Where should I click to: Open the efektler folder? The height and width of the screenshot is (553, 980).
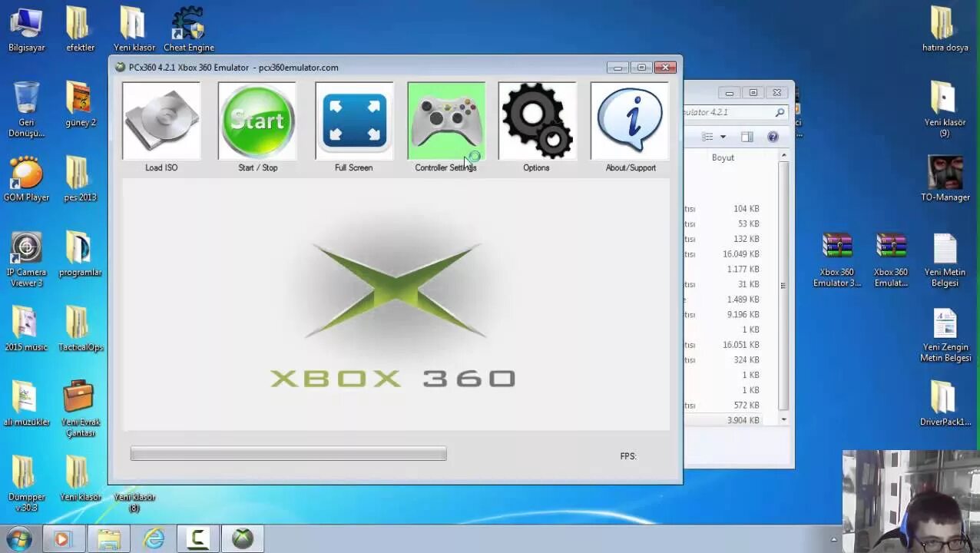[x=80, y=29]
